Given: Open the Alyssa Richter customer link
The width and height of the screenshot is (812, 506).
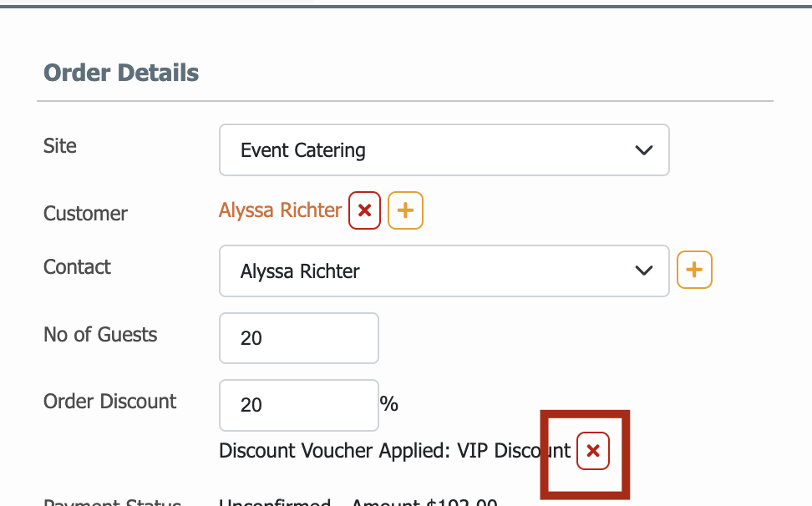Looking at the screenshot, I should (280, 210).
